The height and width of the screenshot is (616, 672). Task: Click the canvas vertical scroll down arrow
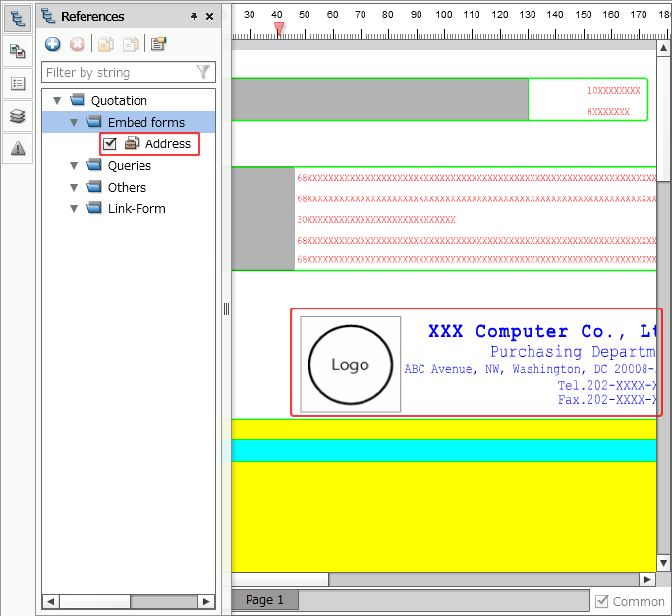pyautogui.click(x=663, y=563)
